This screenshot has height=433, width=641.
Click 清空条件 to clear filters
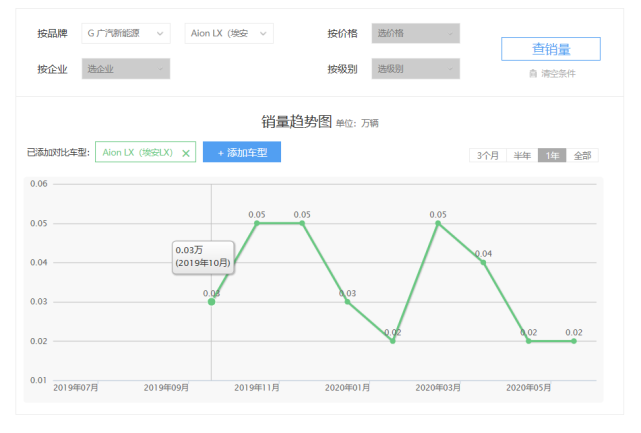558,74
